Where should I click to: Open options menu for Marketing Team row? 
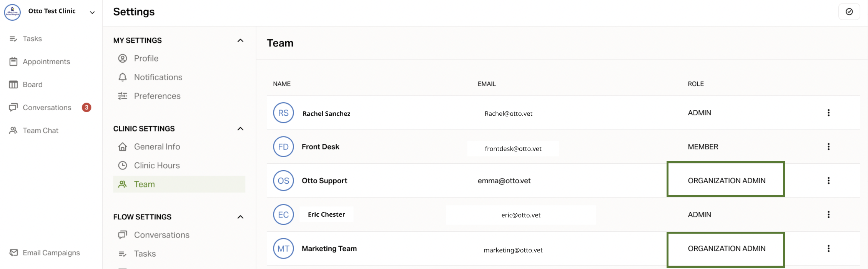(828, 249)
